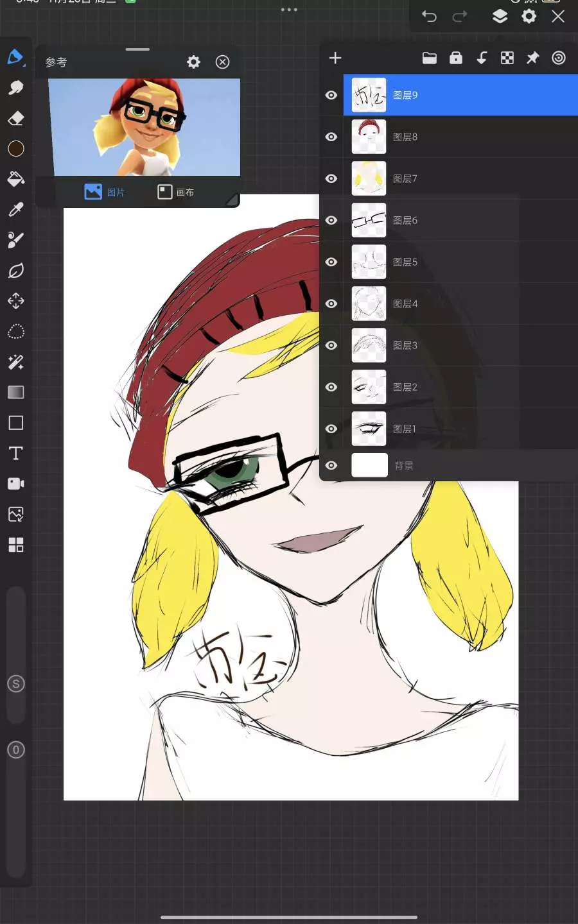Viewport: 578px width, 924px height.
Task: Select the Gradient tool
Action: point(15,392)
